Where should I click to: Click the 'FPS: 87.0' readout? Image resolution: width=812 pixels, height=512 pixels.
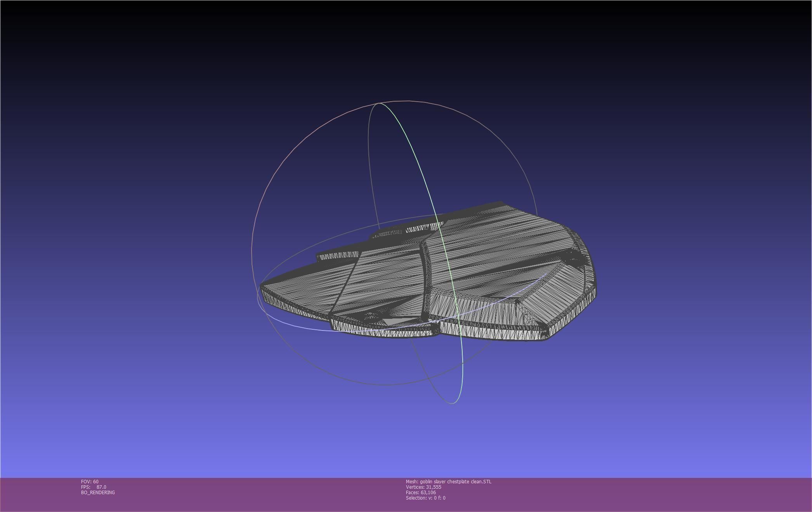click(94, 487)
